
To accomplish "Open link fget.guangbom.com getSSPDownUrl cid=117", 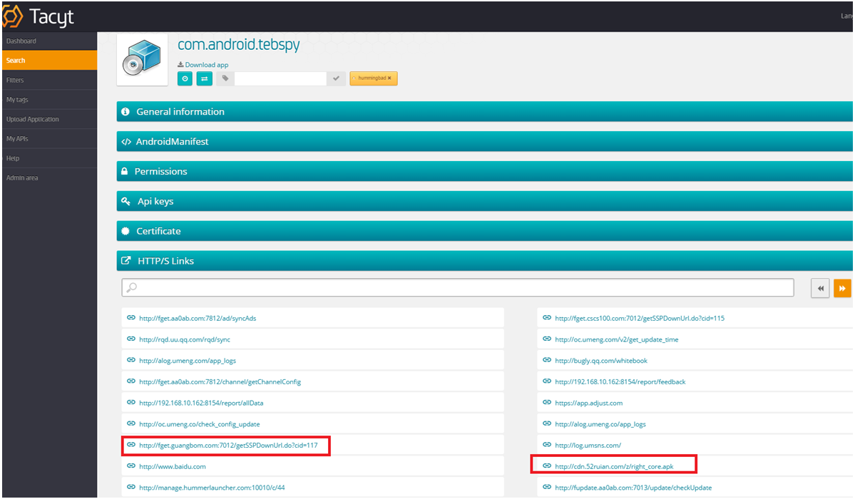I will [x=228, y=446].
